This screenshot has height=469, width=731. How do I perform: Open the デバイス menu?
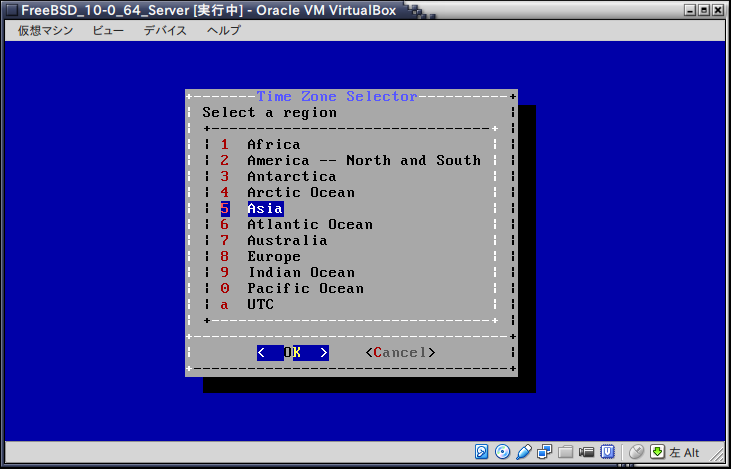165,30
